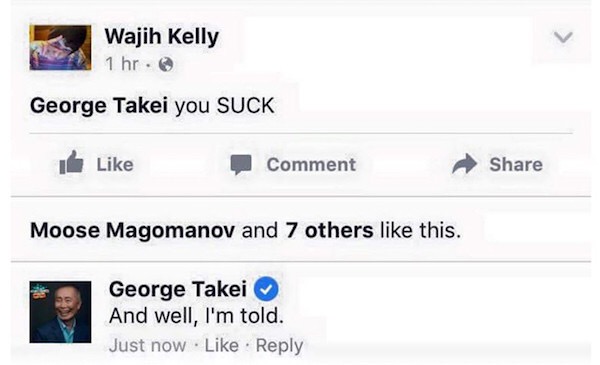Like George Takei's comment
600x365 pixels.
222,345
